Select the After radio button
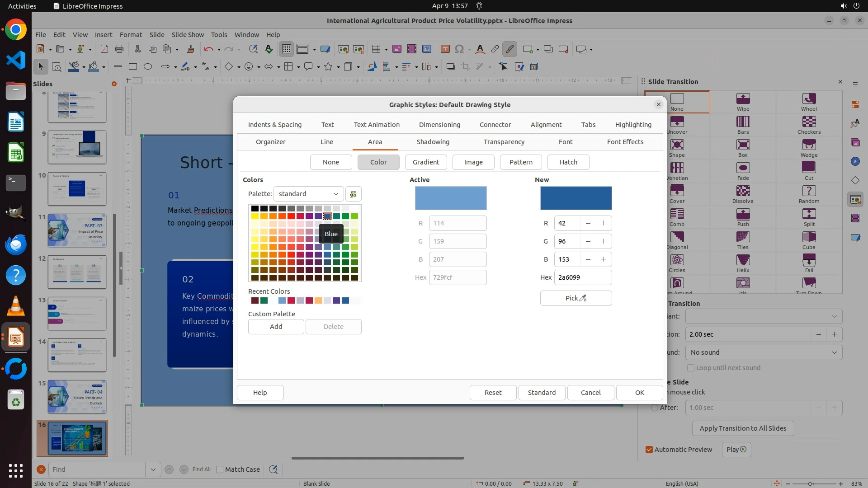The height and width of the screenshot is (488, 868). pos(654,408)
